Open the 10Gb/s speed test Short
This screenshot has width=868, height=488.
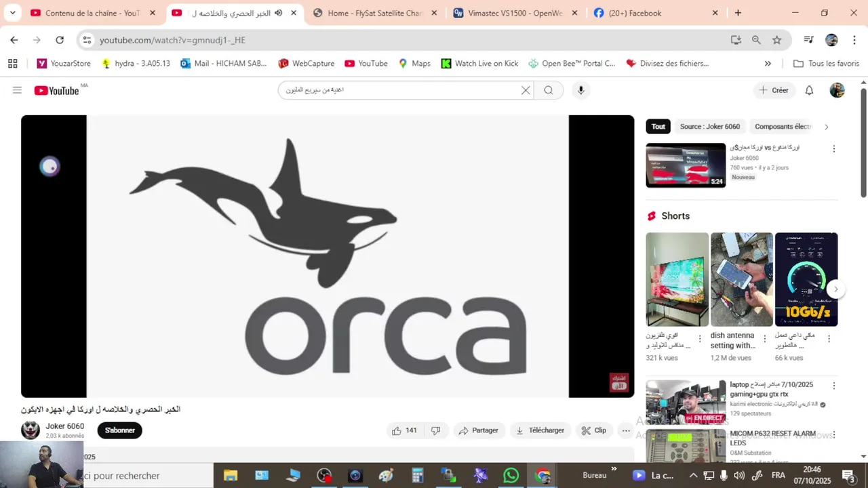pyautogui.click(x=806, y=279)
